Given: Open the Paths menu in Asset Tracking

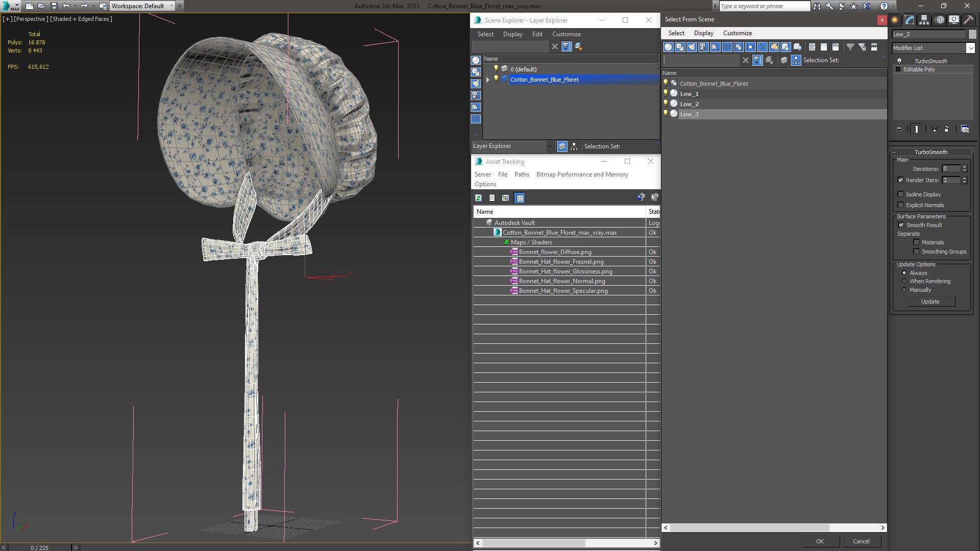Looking at the screenshot, I should point(521,174).
